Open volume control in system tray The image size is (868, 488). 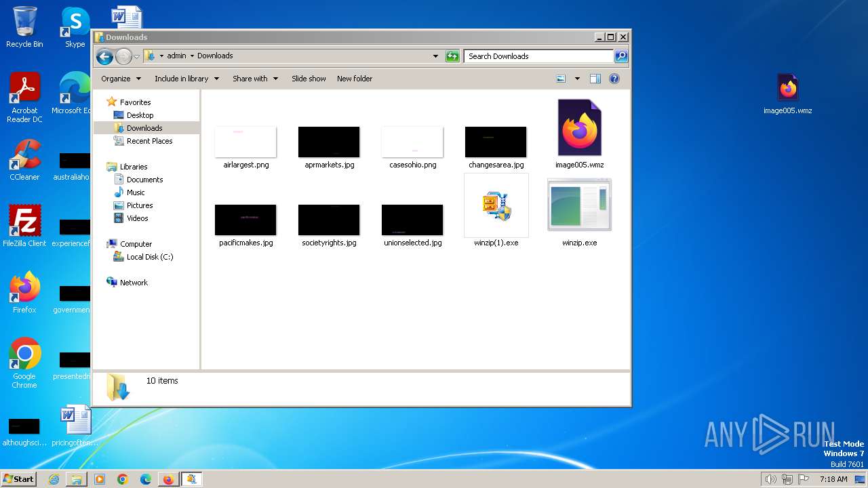click(x=771, y=479)
